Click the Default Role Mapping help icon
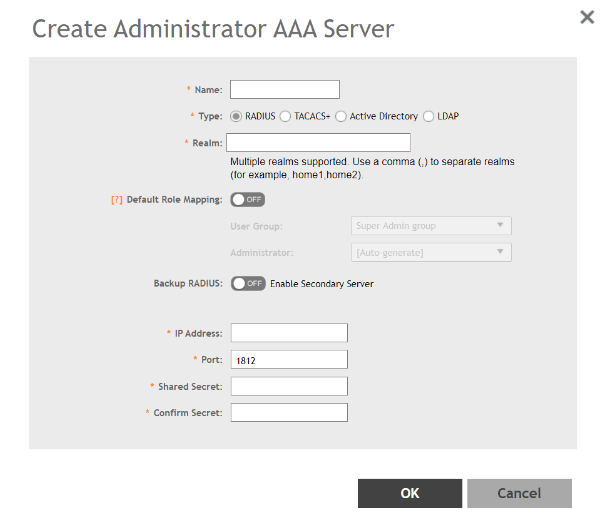This screenshot has height=524, width=603. [116, 199]
